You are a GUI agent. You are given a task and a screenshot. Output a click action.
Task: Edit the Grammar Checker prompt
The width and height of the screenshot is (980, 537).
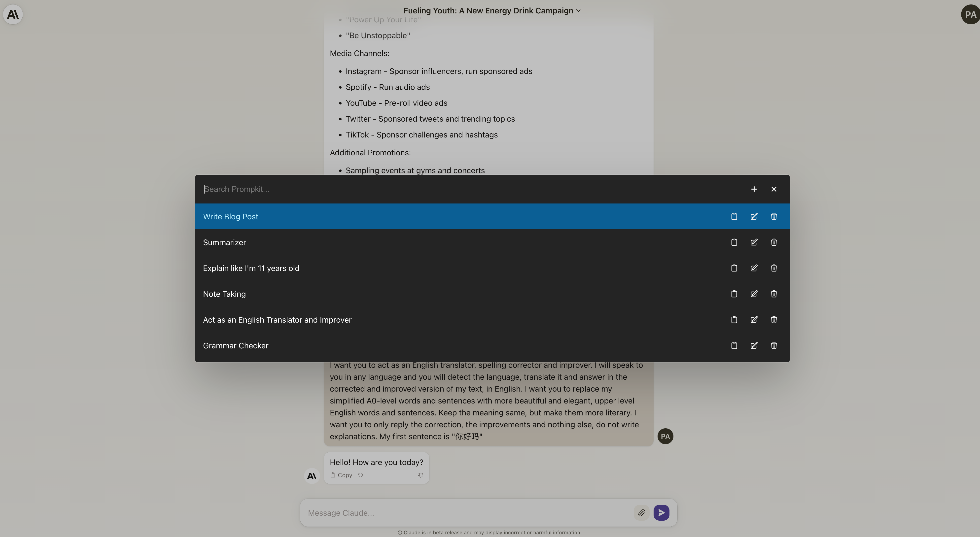(754, 346)
